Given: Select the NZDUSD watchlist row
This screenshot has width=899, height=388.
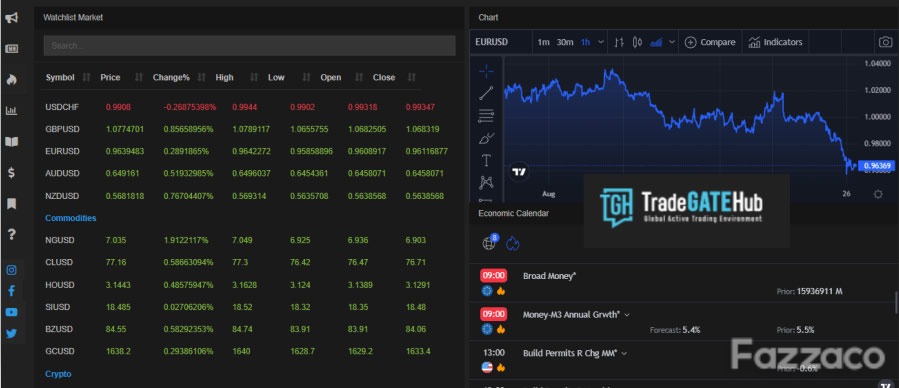Looking at the screenshot, I should point(247,196).
